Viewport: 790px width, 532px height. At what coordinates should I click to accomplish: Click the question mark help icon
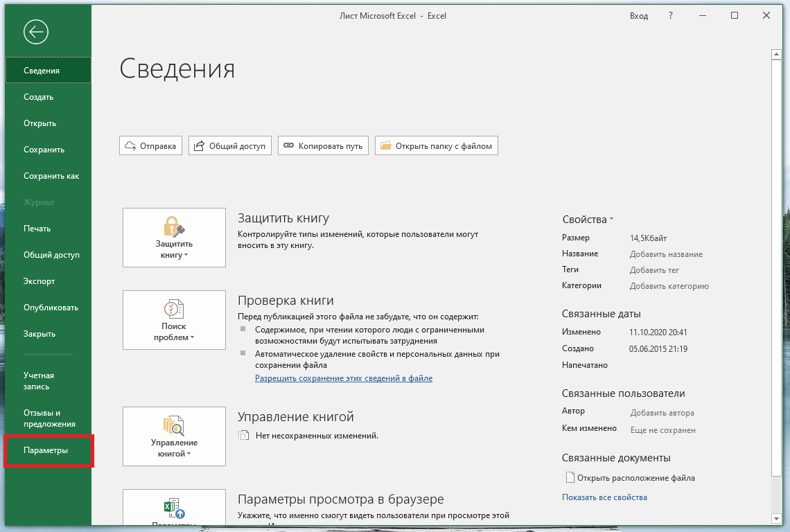(x=670, y=16)
